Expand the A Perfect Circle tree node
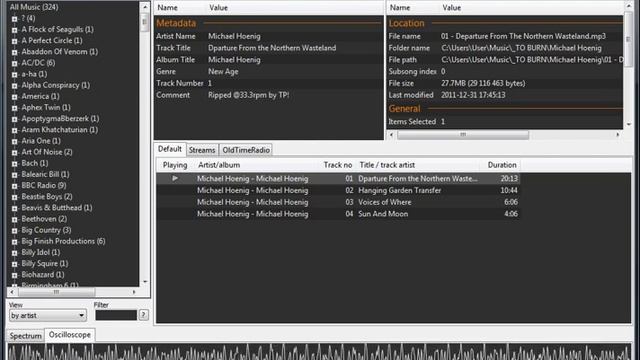 pos(14,41)
